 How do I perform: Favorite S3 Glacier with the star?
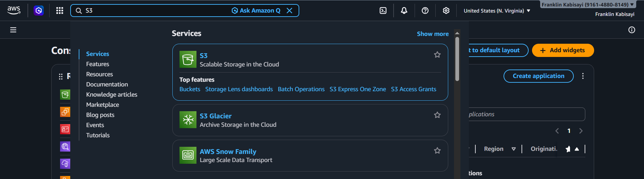click(437, 115)
